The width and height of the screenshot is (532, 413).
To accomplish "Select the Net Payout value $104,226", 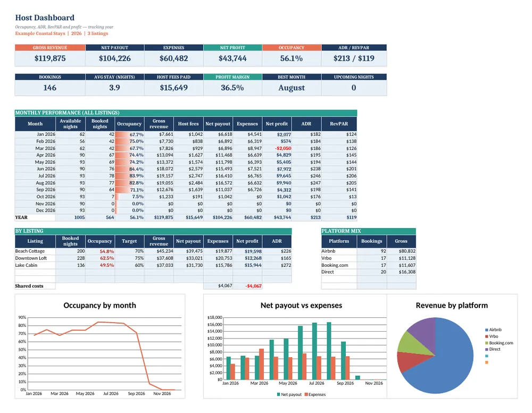I will click(115, 58).
